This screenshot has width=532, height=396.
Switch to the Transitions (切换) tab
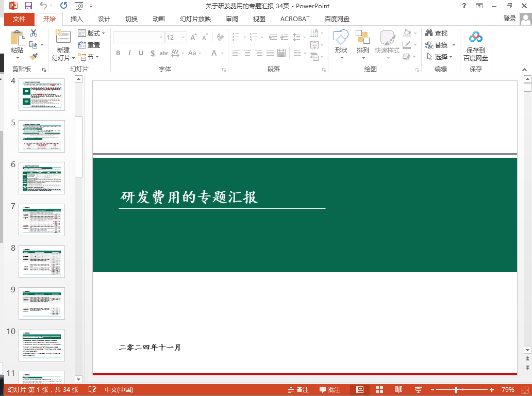pos(131,19)
